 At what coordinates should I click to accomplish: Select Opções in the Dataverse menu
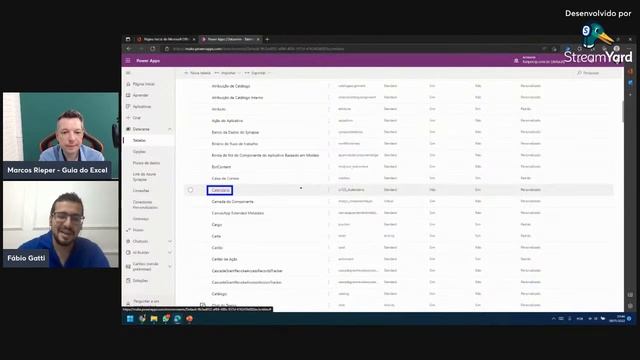coord(139,151)
